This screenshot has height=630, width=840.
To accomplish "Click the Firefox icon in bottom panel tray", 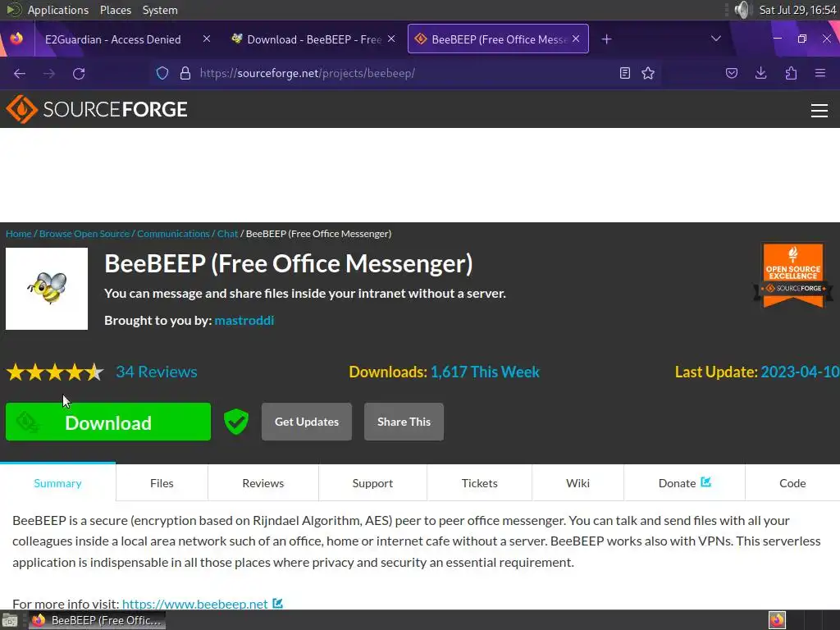I will (x=777, y=620).
